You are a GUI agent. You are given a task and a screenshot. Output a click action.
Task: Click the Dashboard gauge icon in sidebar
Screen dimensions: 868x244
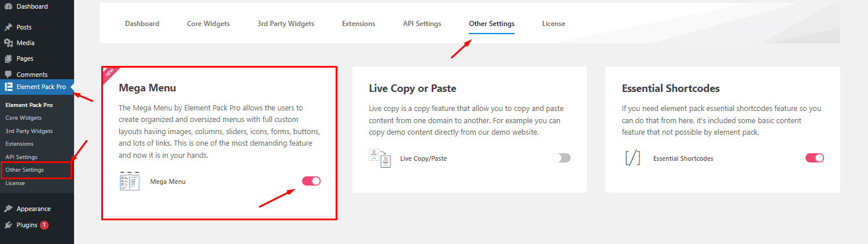click(8, 7)
